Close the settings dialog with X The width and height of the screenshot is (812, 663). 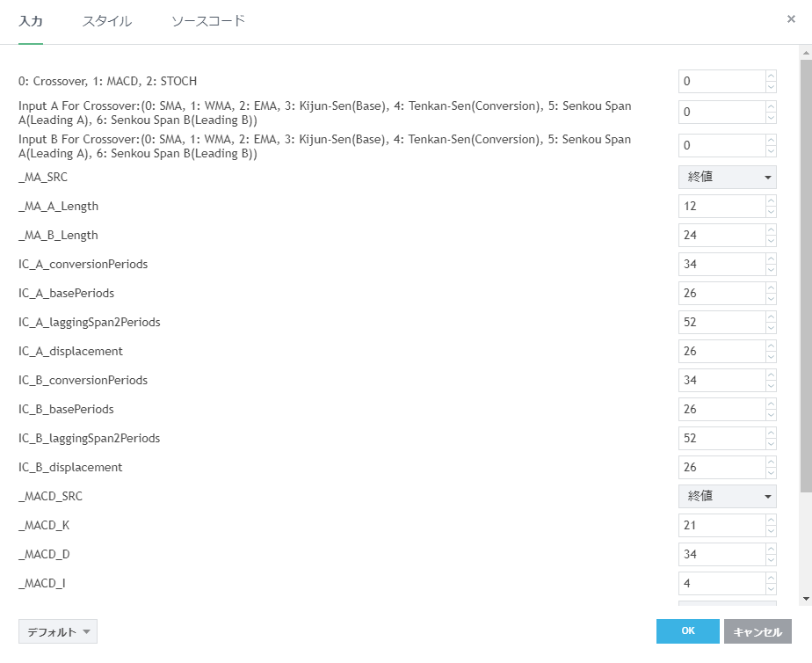(791, 19)
